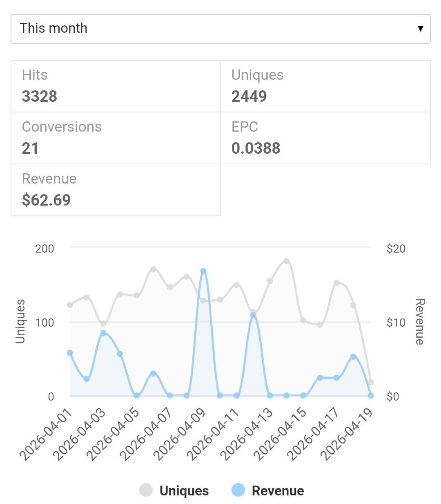Click the highest gray Uniques peak point

click(x=287, y=261)
